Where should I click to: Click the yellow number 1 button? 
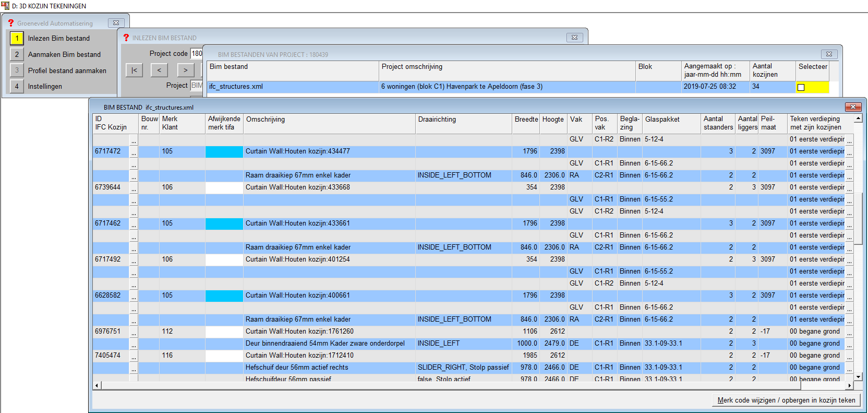[17, 38]
